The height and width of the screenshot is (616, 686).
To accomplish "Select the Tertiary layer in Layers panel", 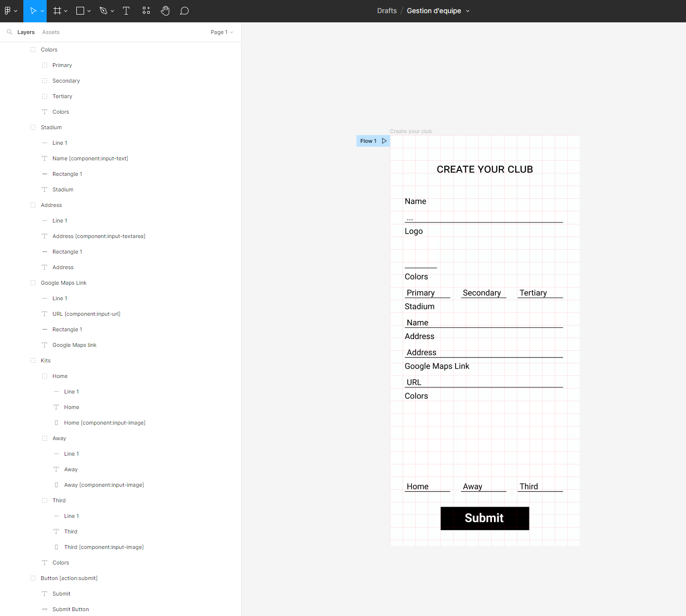I will pyautogui.click(x=62, y=96).
